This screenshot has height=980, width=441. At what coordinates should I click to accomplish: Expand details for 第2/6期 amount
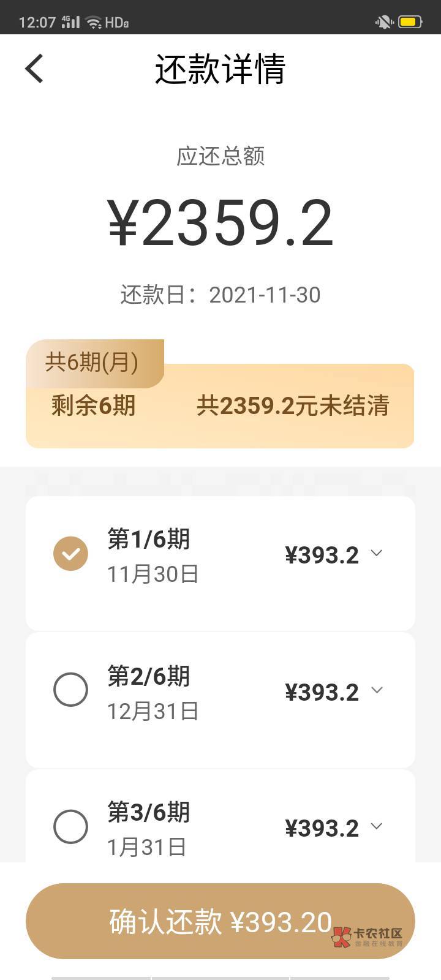[377, 690]
